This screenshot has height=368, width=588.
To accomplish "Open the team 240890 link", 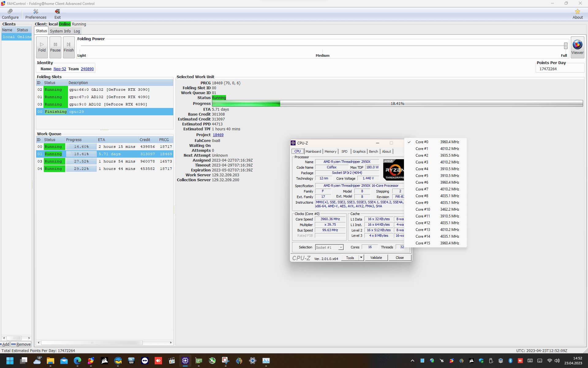I will click(x=87, y=69).
